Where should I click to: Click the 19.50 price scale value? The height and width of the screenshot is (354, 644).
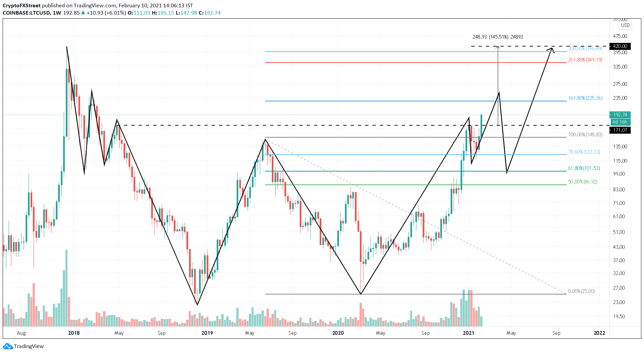(x=619, y=316)
